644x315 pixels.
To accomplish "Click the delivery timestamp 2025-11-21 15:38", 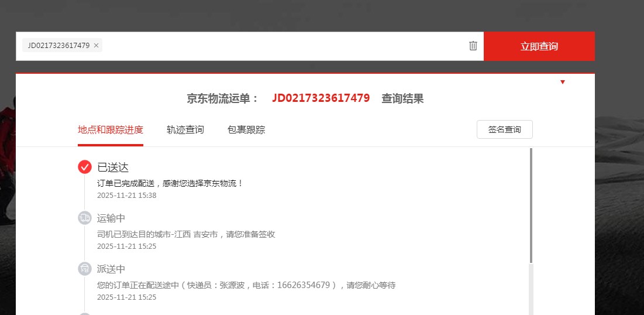I will pyautogui.click(x=126, y=196).
